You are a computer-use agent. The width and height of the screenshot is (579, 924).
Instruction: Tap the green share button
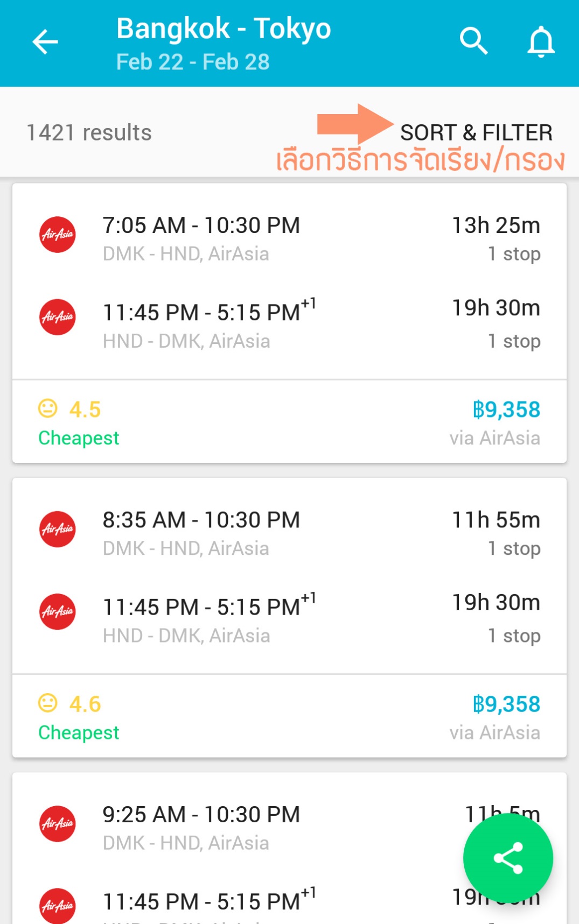tap(508, 858)
